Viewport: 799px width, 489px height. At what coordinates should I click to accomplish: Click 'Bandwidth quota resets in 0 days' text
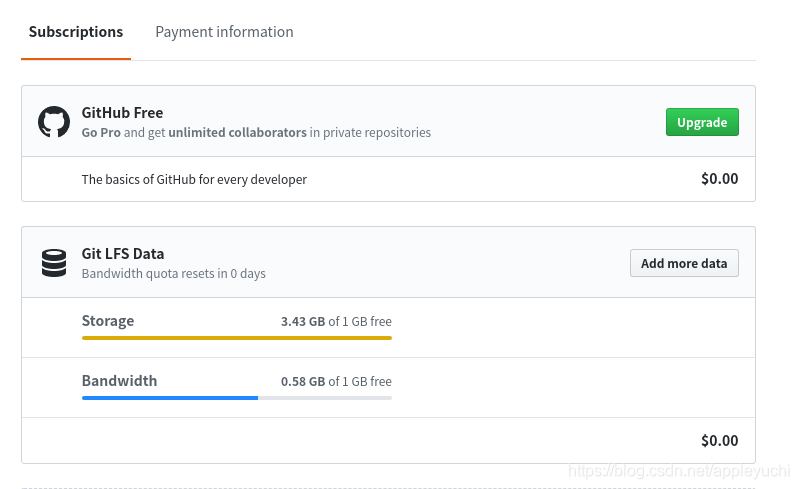tap(174, 274)
